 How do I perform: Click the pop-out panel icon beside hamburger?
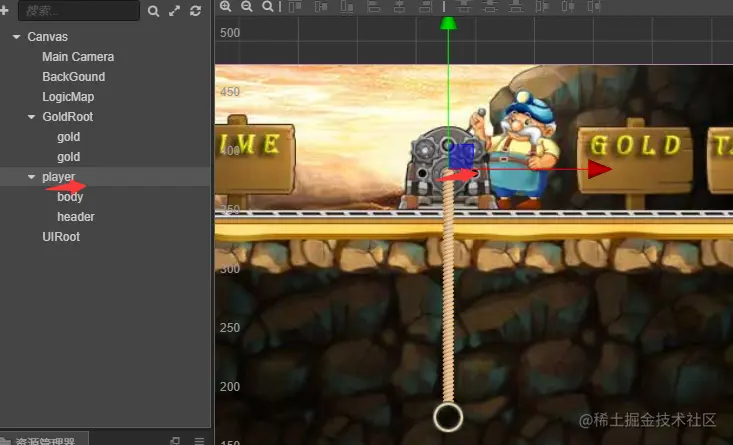point(174,441)
